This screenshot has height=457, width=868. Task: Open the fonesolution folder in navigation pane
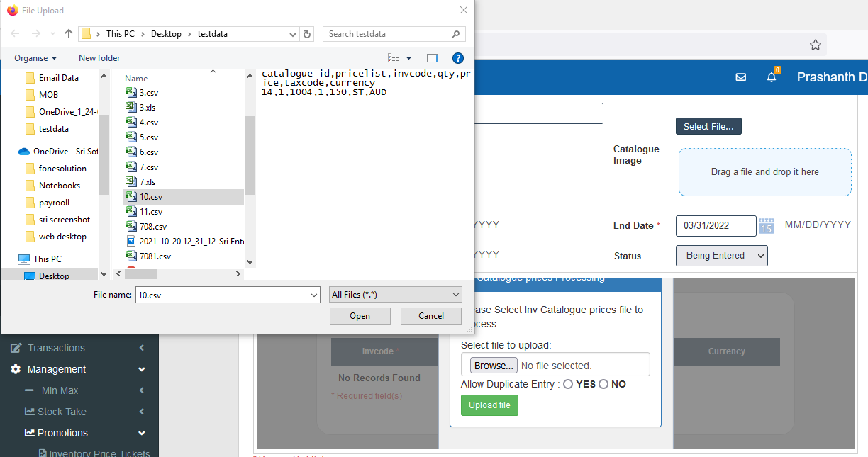pyautogui.click(x=62, y=169)
